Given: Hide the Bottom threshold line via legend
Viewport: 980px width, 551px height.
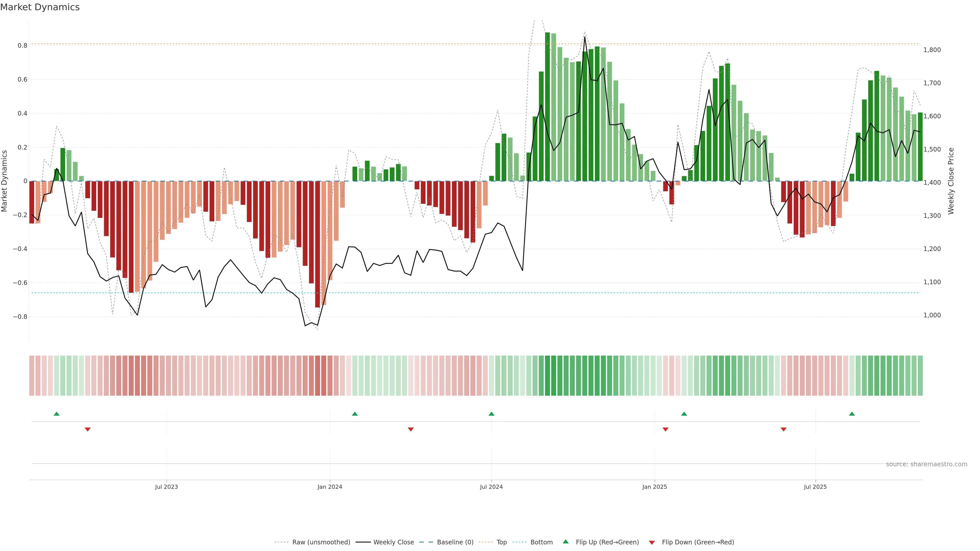Looking at the screenshot, I should (541, 542).
